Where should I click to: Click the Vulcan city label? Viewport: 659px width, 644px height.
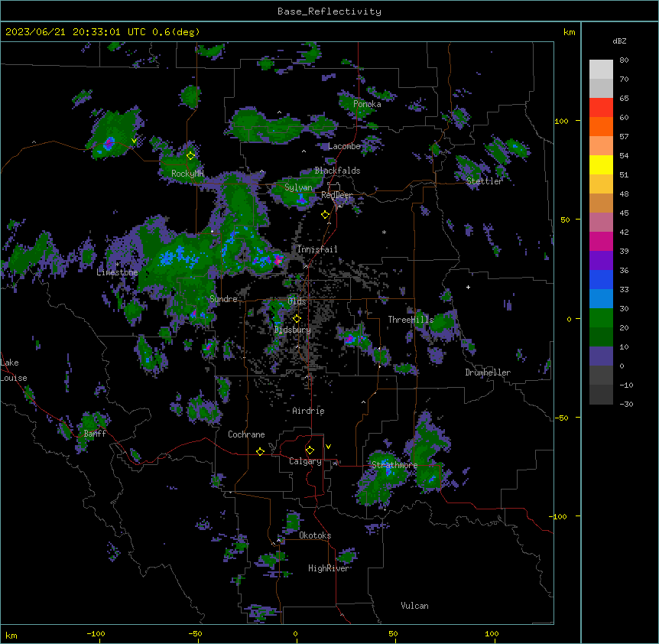click(x=414, y=606)
